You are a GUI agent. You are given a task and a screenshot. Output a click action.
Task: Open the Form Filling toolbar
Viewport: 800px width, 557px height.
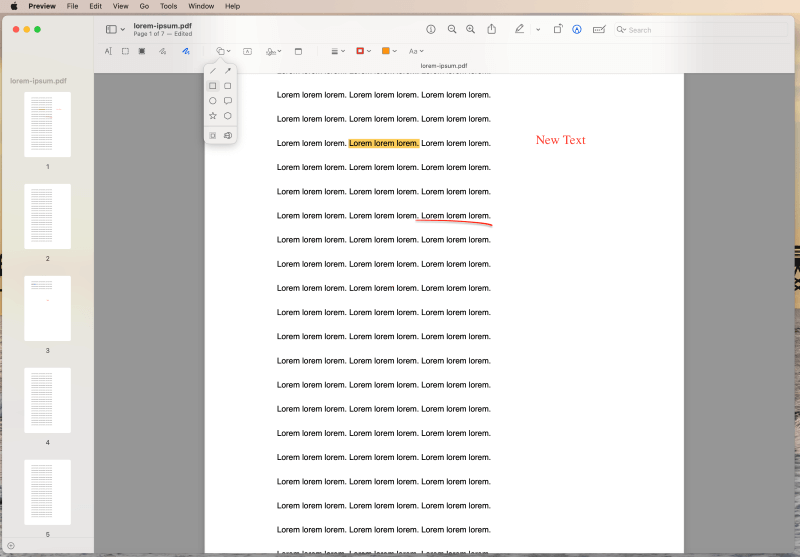[x=599, y=30]
